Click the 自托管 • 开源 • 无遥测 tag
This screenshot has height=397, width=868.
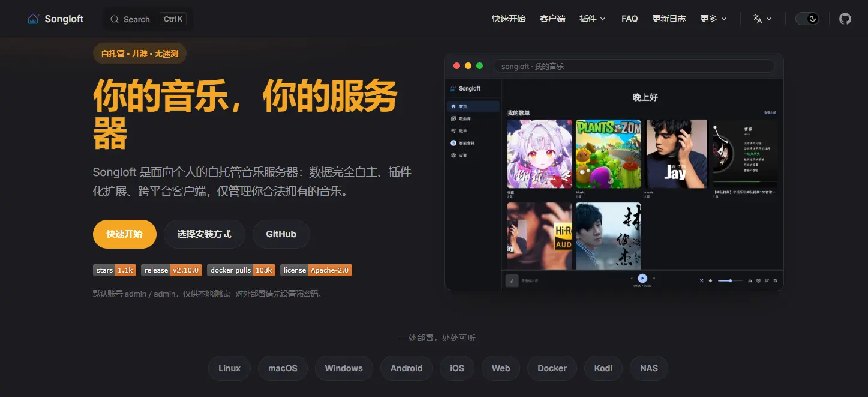[140, 53]
